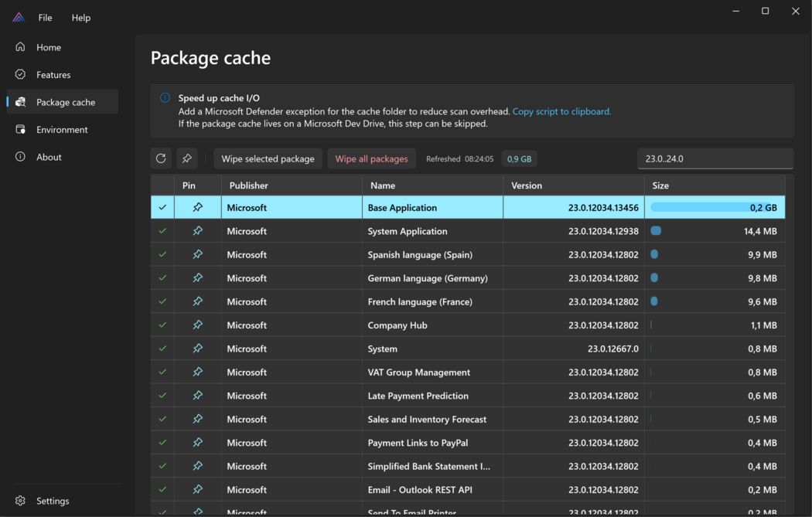812x517 pixels.
Task: Open the About page
Action: [x=62, y=157]
